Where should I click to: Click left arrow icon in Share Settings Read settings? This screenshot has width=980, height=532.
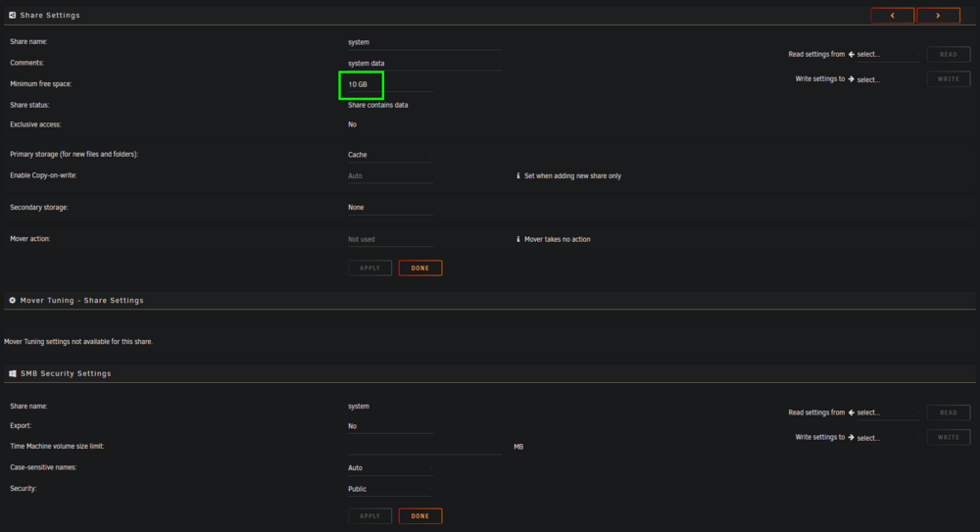click(852, 55)
